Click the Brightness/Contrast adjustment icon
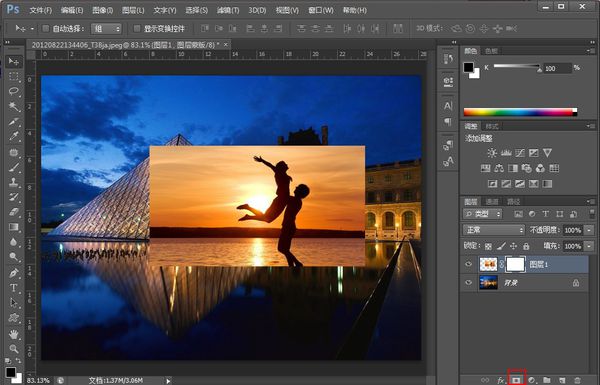 click(492, 153)
